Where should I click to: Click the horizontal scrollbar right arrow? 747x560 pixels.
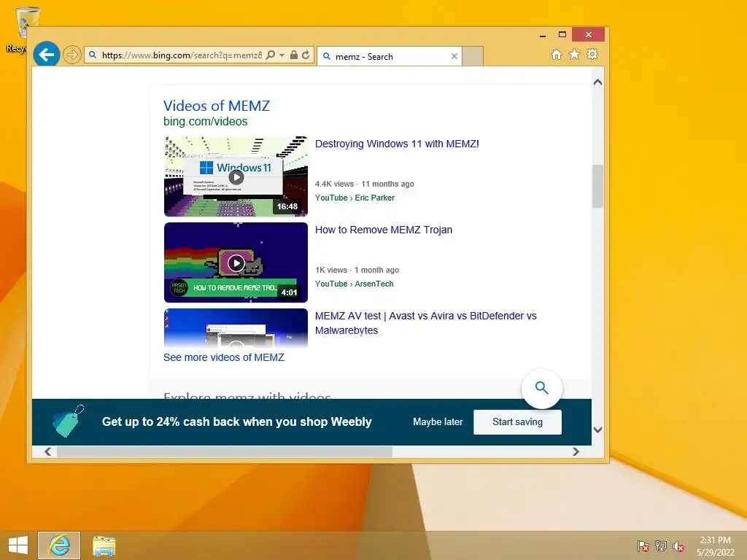[x=576, y=451]
